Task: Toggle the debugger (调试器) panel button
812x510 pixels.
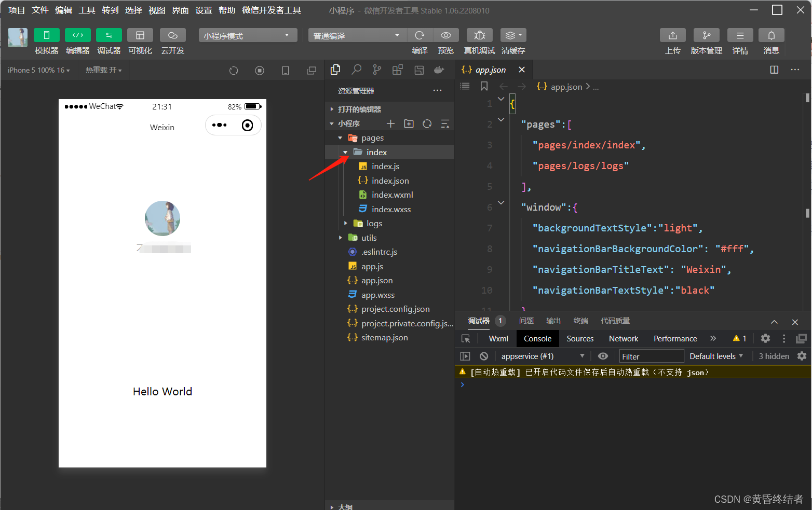Action: 109,35
